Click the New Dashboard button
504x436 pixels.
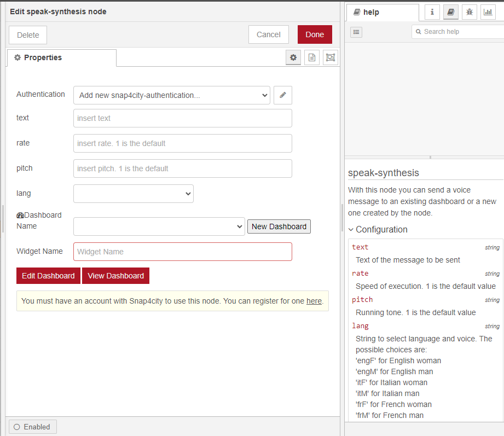[279, 226]
